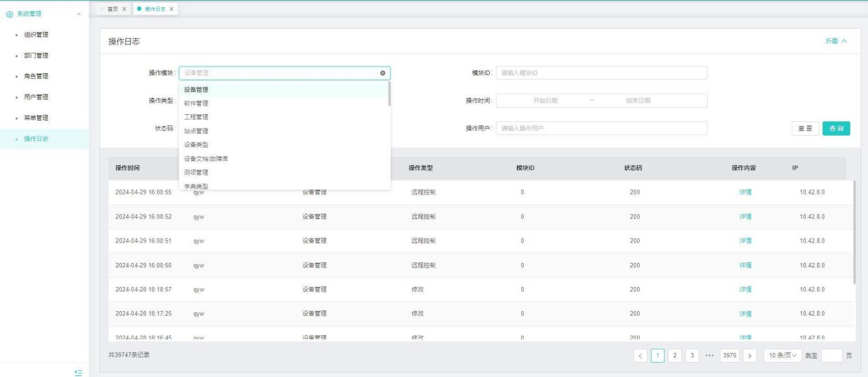The image size is (868, 377).
Task: Open the 10 条/页 page size dropdown
Action: pos(783,355)
